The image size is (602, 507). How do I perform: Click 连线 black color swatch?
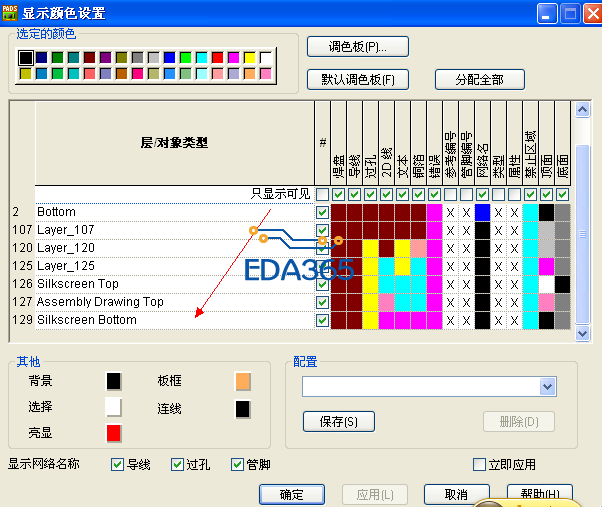[x=243, y=409]
